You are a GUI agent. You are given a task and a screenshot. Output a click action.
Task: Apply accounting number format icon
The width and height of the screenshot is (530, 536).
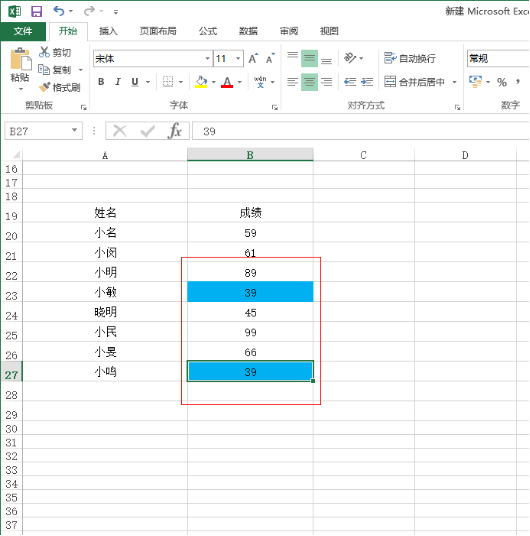475,82
